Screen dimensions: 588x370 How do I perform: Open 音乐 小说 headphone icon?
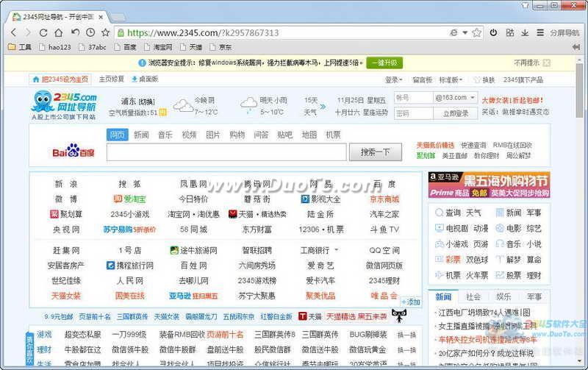click(500, 244)
